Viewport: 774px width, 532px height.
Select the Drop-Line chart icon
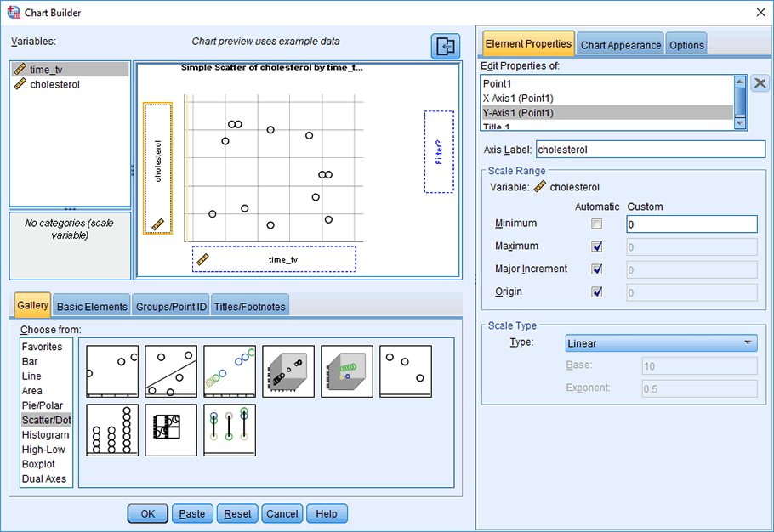pos(230,430)
